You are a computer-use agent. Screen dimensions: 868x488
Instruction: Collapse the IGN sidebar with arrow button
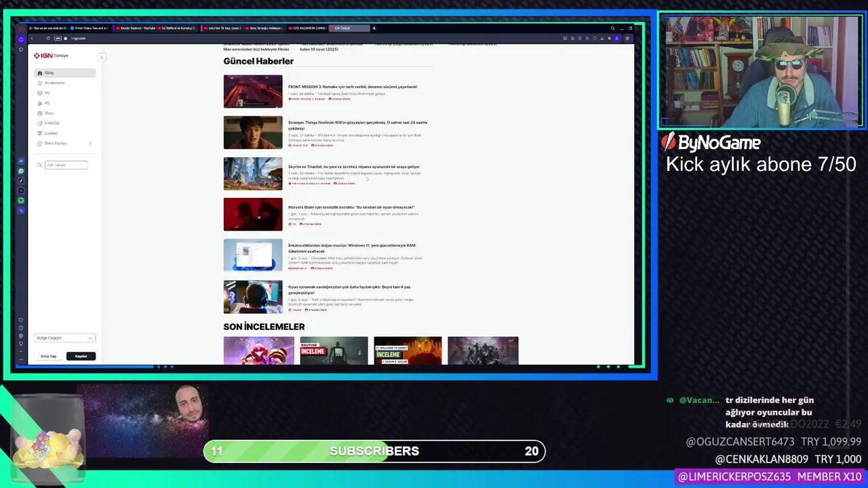click(x=102, y=57)
